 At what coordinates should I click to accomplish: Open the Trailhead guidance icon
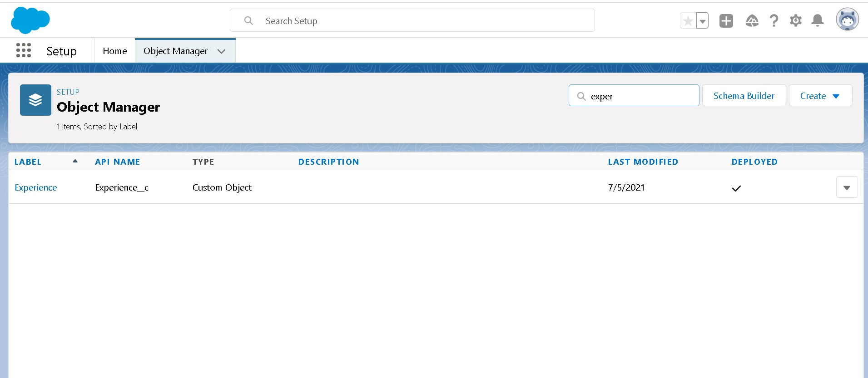coord(752,21)
